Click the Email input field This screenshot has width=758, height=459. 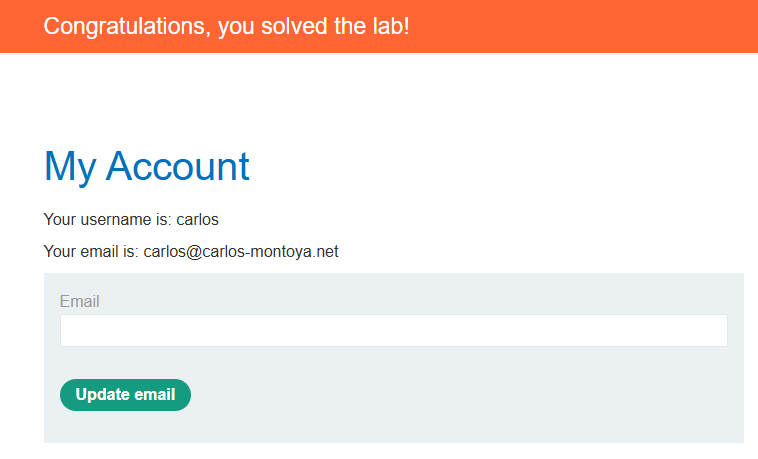(x=393, y=331)
